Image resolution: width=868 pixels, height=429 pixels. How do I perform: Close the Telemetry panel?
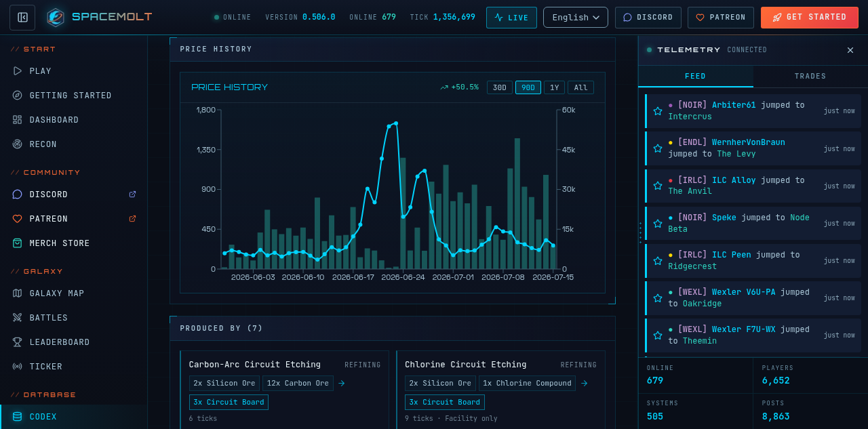click(850, 50)
